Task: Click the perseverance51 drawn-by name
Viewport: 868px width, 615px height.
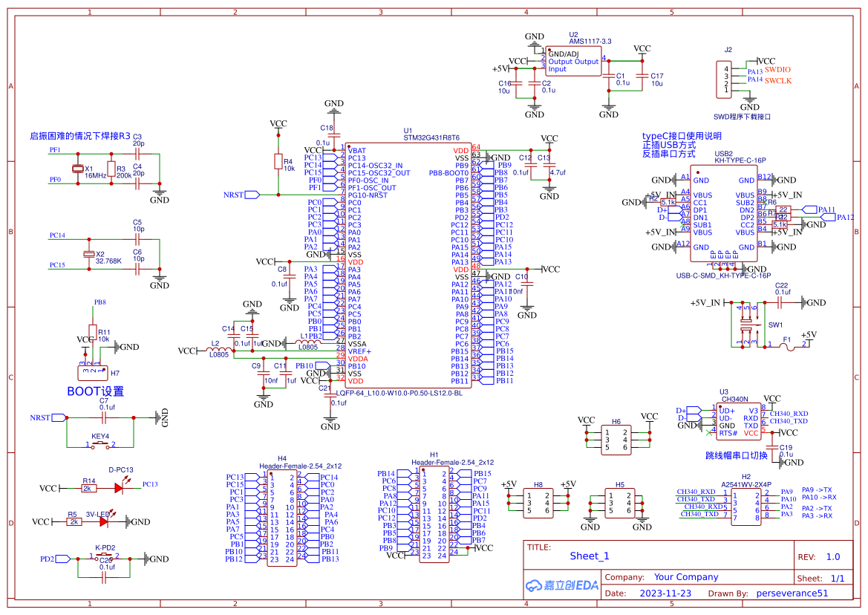Action: 792,593
